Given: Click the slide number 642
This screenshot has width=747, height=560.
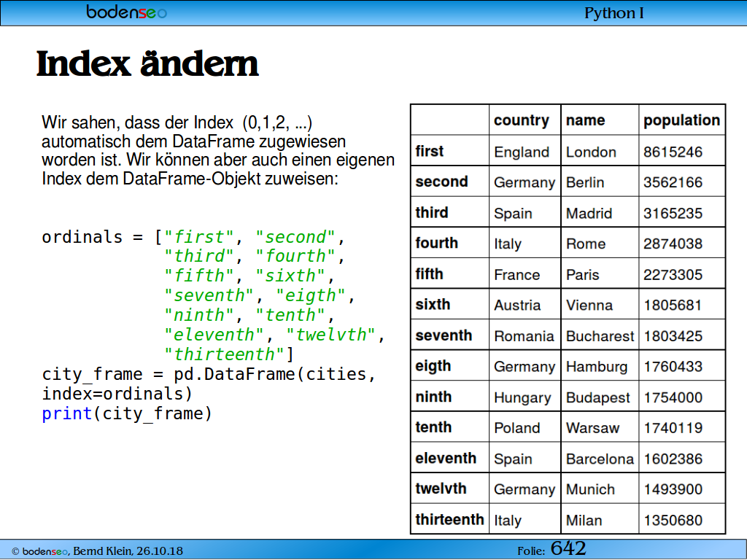Looking at the screenshot, I should [568, 549].
